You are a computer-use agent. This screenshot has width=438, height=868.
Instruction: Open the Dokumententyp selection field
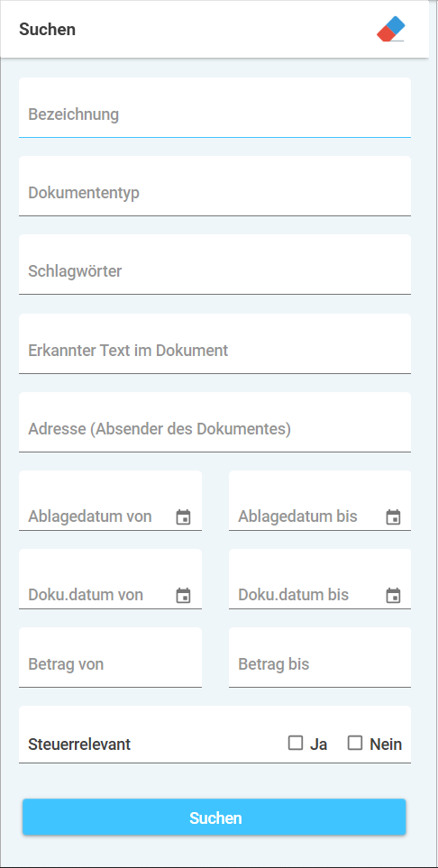[x=214, y=186]
